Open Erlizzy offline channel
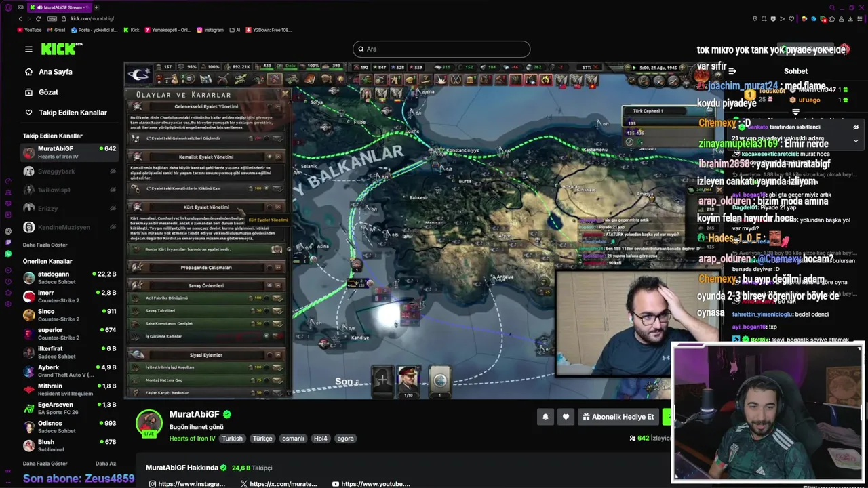 (69, 209)
